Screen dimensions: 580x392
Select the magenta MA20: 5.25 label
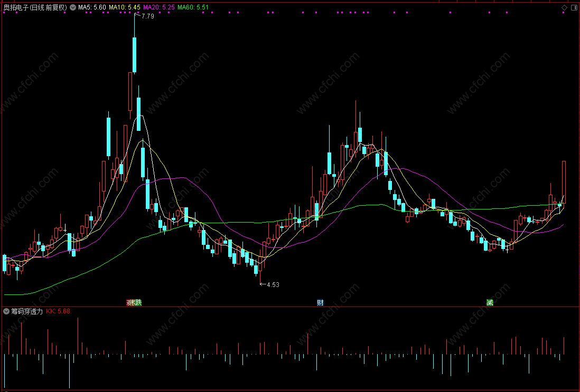coord(159,7)
